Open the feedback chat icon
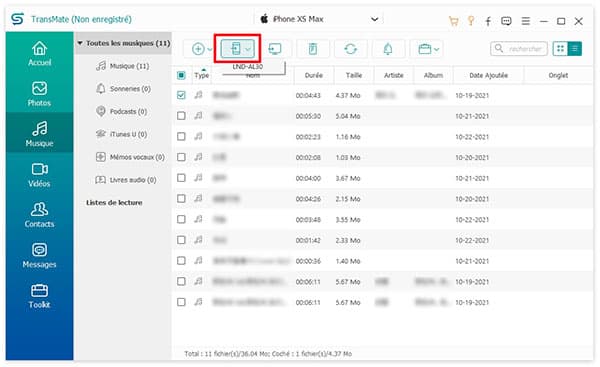Screen dimensions: 600x367 (506, 21)
